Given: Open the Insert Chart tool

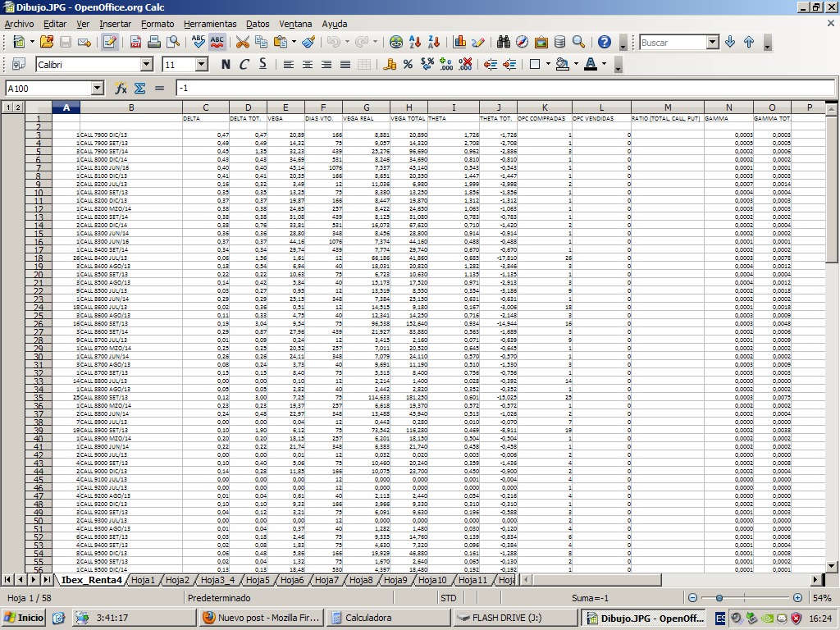Looking at the screenshot, I should (459, 42).
